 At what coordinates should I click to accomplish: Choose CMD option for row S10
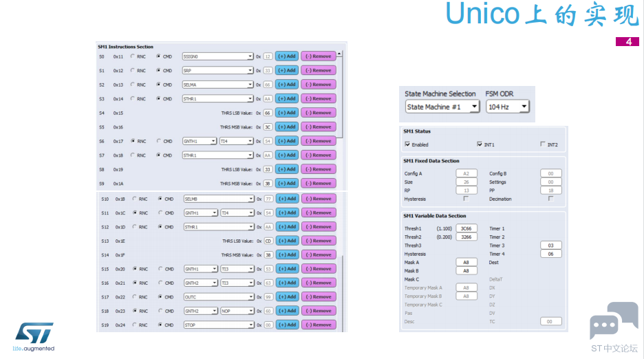pyautogui.click(x=160, y=199)
